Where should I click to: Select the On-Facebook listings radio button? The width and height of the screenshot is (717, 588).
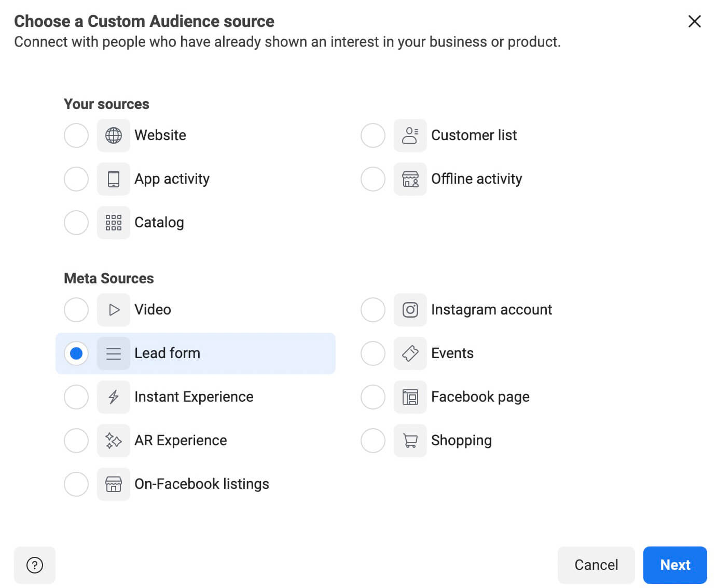coord(76,484)
